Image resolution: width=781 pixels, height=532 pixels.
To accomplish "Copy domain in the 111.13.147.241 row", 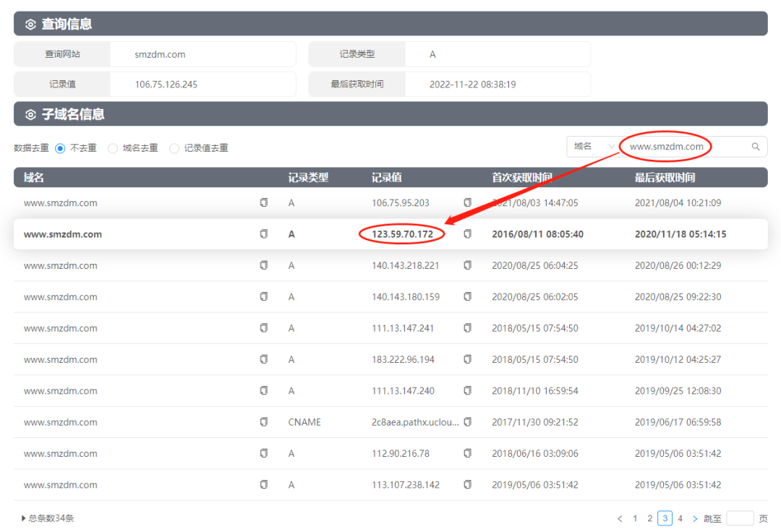I will [x=264, y=328].
